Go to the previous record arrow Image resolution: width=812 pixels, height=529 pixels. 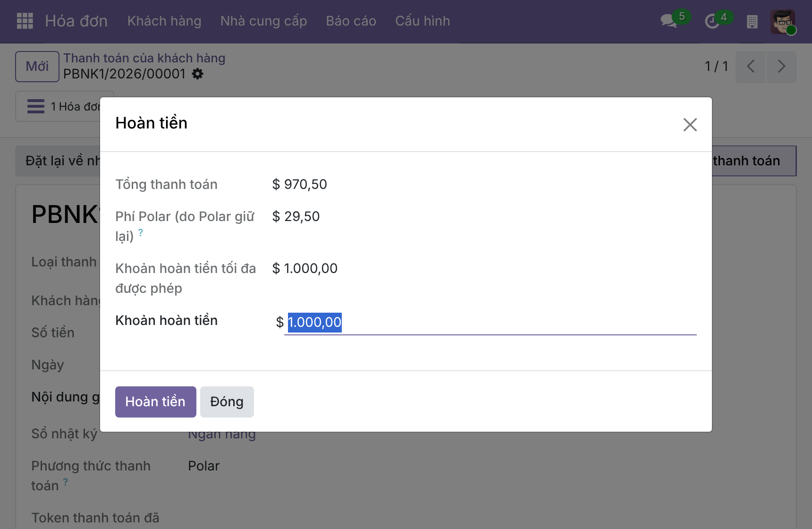pos(751,66)
